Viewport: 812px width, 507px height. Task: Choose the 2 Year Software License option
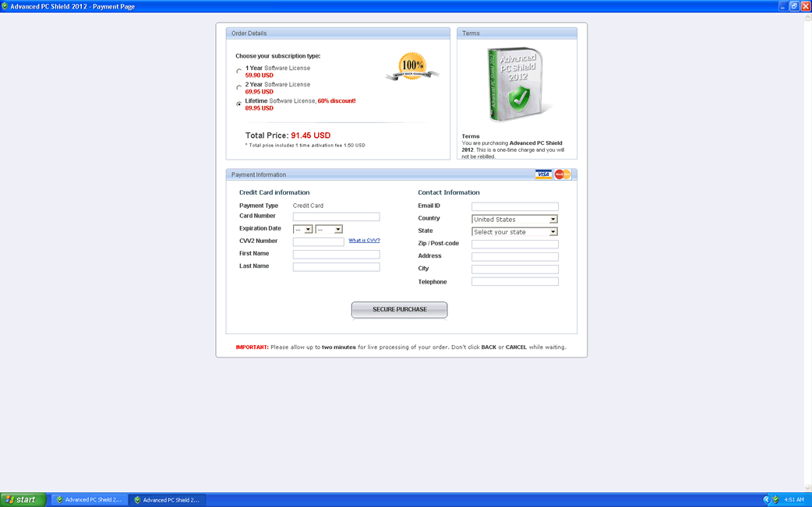[239, 88]
